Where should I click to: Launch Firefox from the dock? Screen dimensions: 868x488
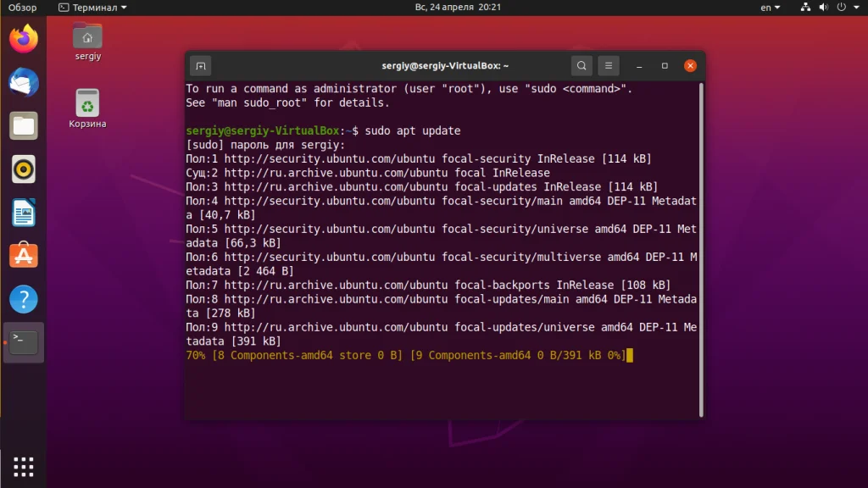[x=23, y=38]
